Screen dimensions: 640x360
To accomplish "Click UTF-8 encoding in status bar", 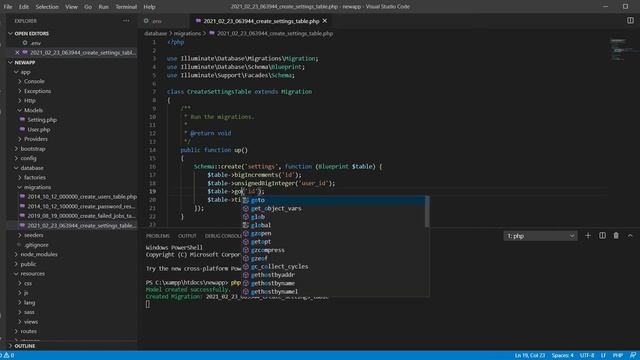I will pyautogui.click(x=587, y=356).
